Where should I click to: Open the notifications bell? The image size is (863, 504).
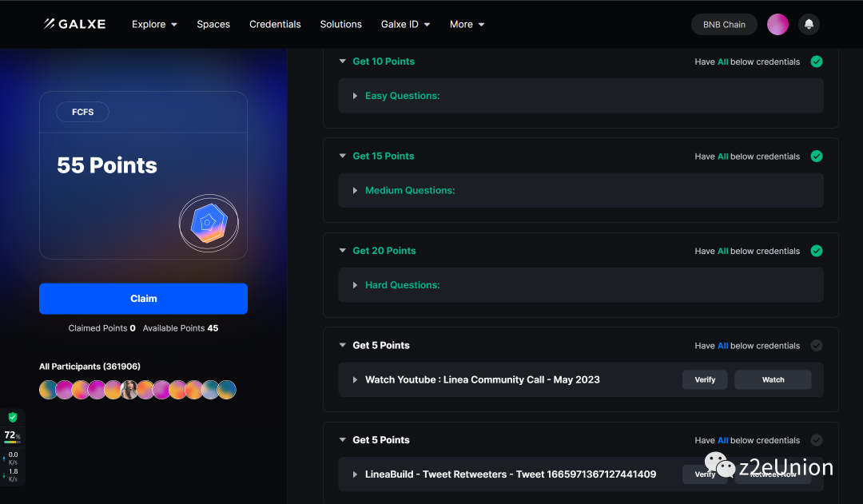coord(809,25)
